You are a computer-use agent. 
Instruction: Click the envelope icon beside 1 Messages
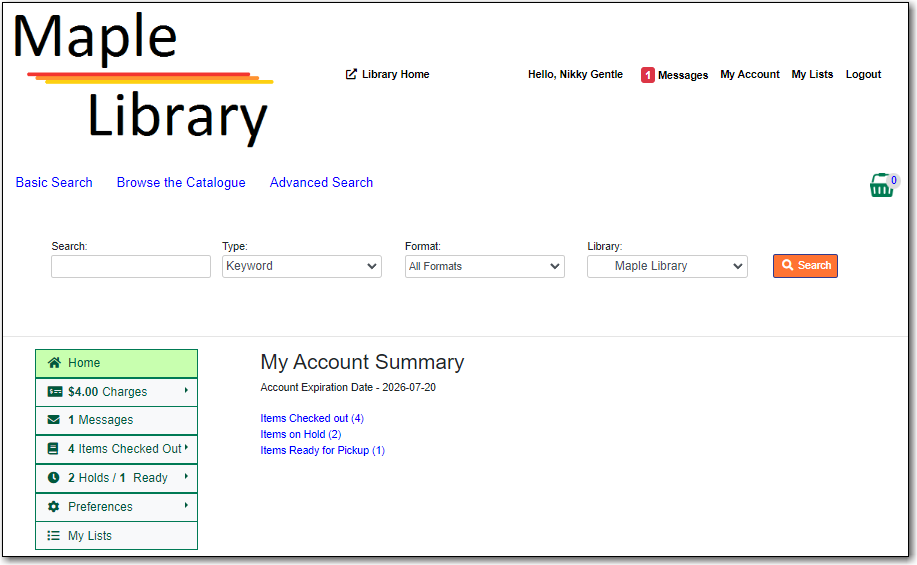click(x=54, y=420)
